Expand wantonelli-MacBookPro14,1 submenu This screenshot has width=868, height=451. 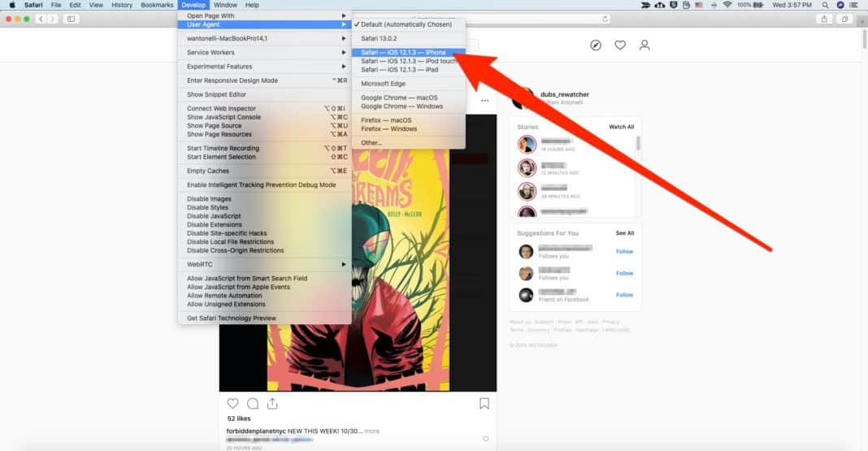[265, 39]
